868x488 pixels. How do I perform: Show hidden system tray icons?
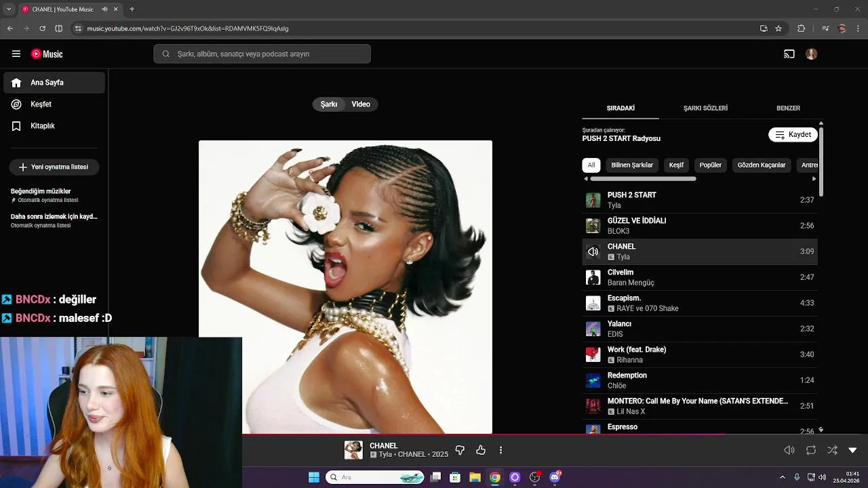pyautogui.click(x=782, y=477)
